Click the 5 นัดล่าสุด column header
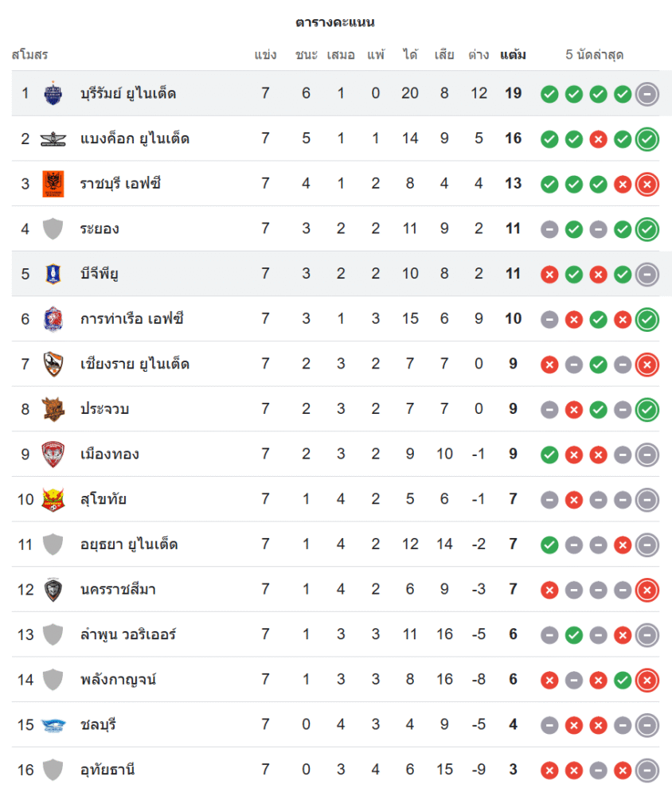672x796 pixels. click(594, 55)
